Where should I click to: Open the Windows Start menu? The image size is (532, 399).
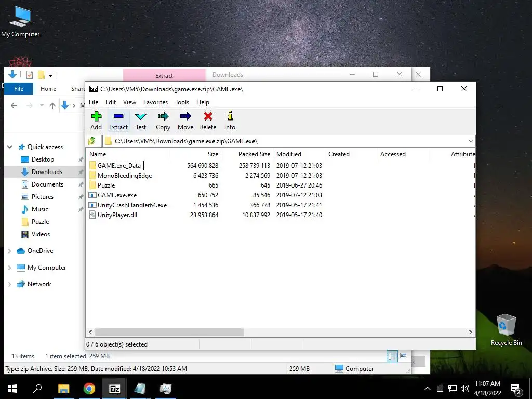point(12,389)
